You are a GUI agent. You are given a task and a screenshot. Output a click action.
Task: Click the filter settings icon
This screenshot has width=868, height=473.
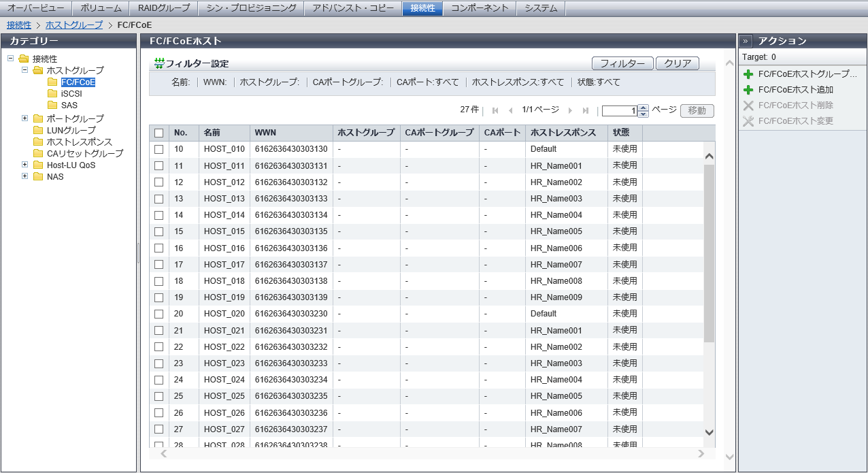click(x=159, y=63)
